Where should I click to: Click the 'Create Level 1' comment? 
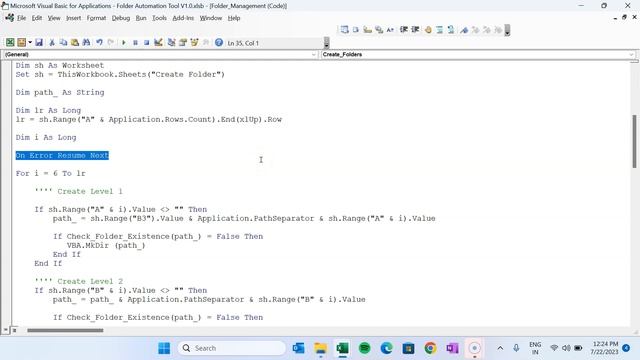(x=78, y=191)
